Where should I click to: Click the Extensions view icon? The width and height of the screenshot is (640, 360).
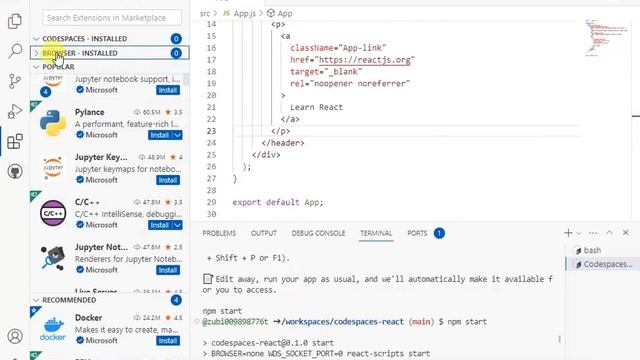(15, 142)
